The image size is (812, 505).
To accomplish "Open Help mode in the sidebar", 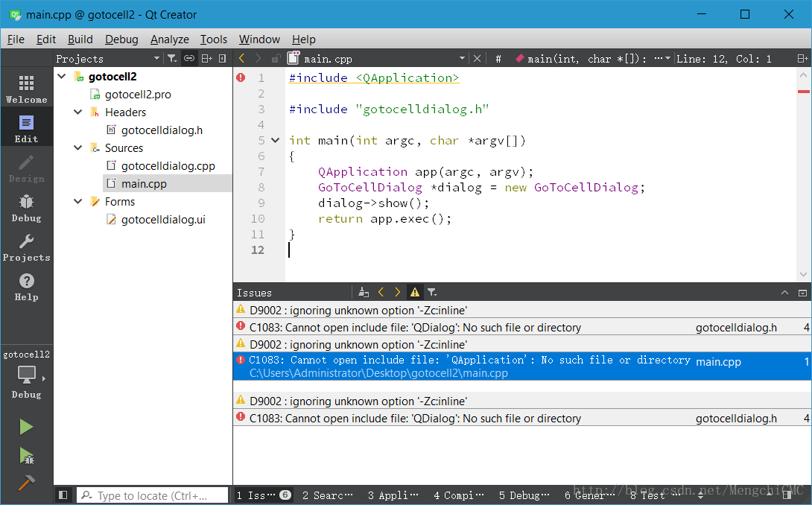I will (26, 286).
